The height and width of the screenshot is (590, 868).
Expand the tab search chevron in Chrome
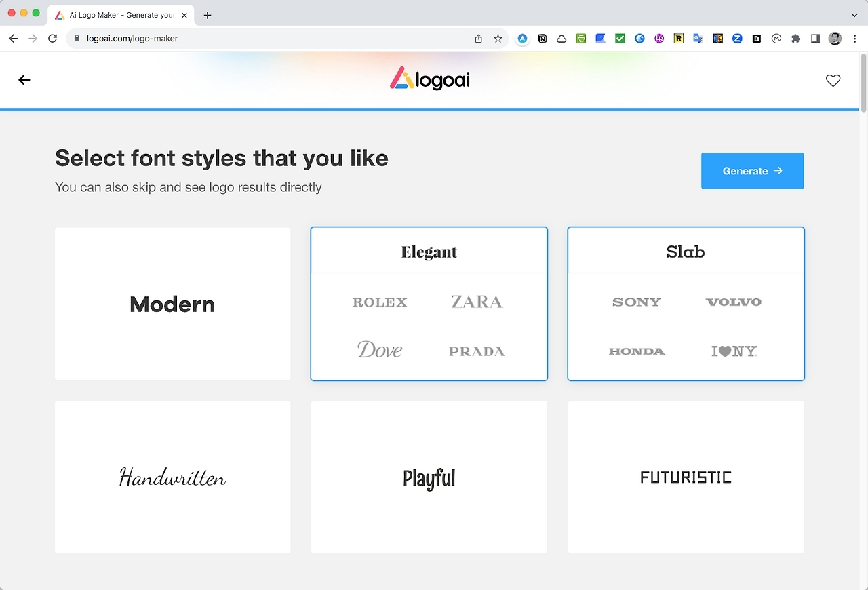(854, 15)
